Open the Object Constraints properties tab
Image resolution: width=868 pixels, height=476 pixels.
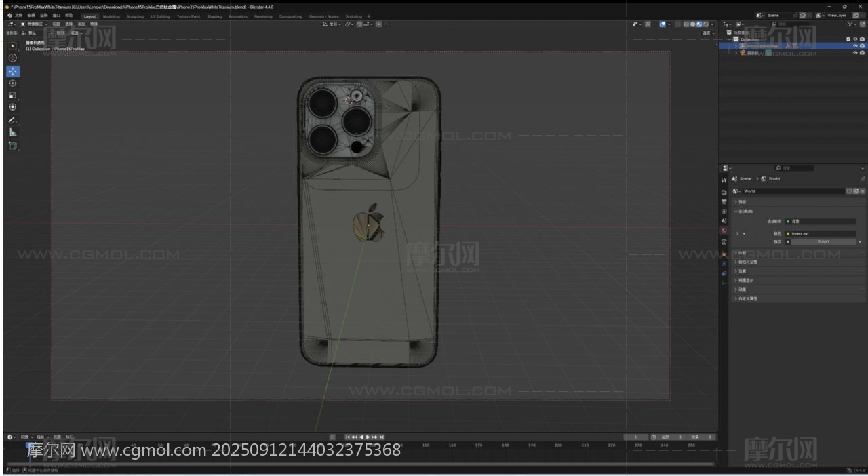(x=724, y=273)
